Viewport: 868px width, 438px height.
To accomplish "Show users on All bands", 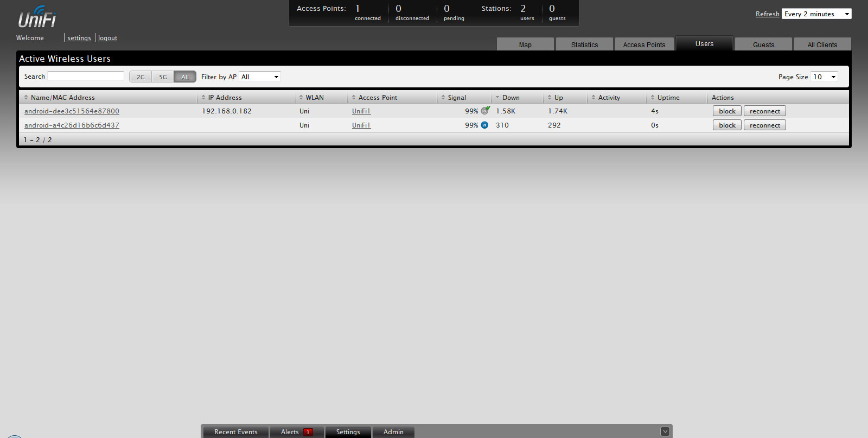I will tap(185, 77).
